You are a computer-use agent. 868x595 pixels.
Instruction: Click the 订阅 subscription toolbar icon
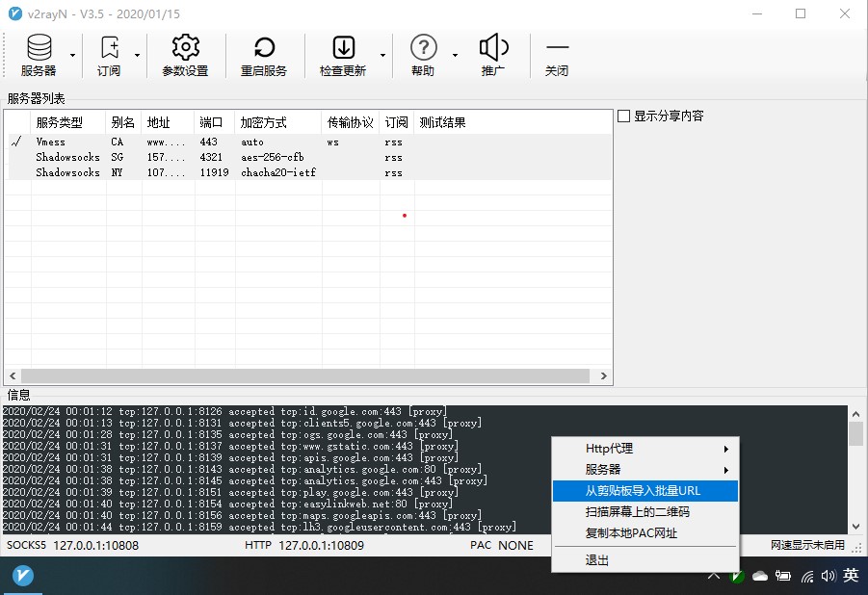[109, 48]
